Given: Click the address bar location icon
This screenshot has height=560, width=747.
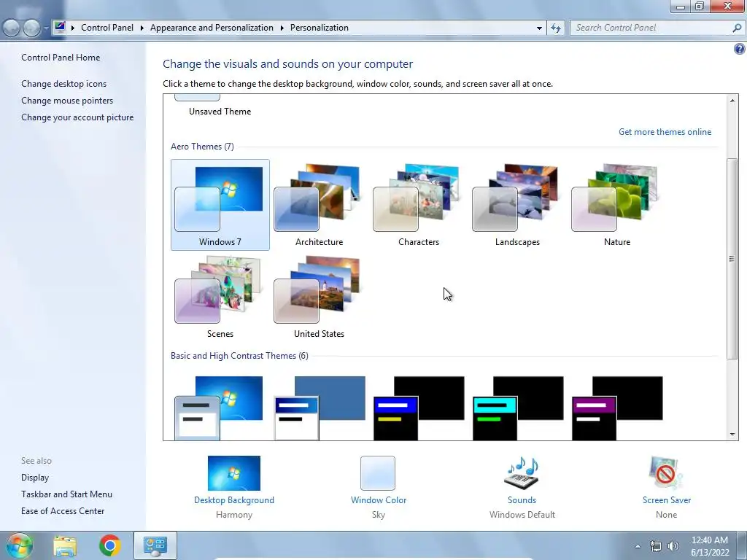Looking at the screenshot, I should point(60,27).
